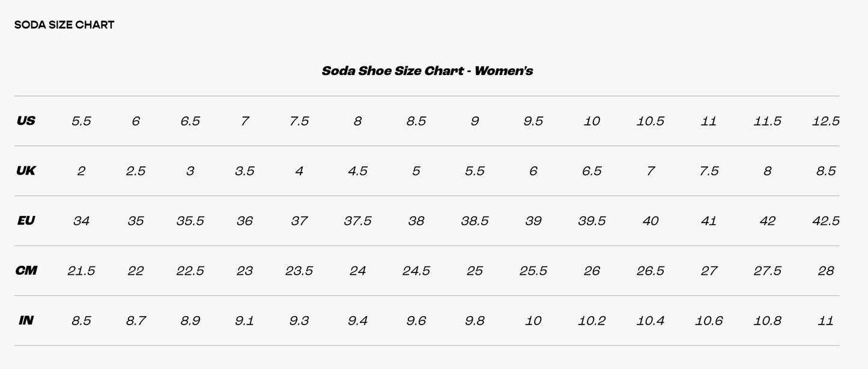868x369 pixels.
Task: Click US size 10.5 cell
Action: [650, 121]
